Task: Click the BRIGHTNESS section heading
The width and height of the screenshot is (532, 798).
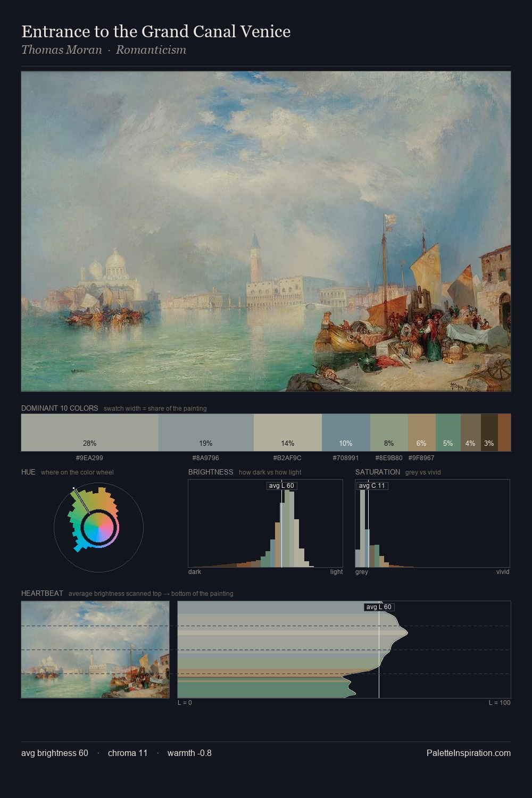Action: tap(211, 472)
